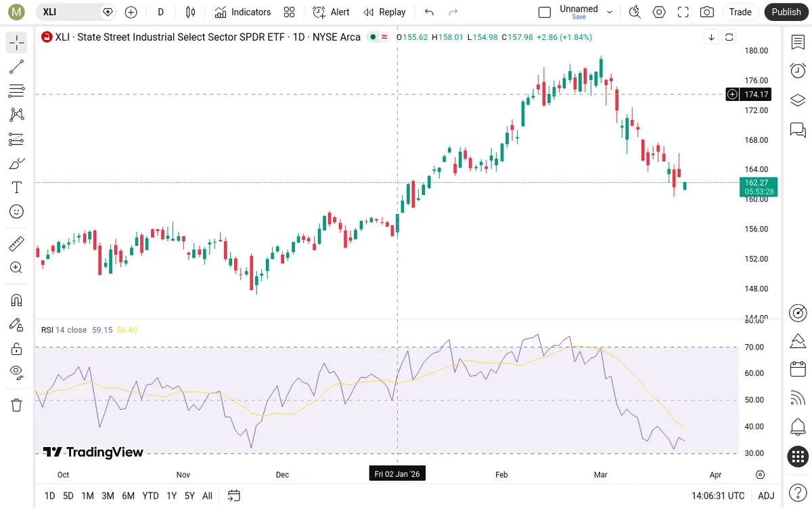Select the 5D date range tab

(x=68, y=496)
